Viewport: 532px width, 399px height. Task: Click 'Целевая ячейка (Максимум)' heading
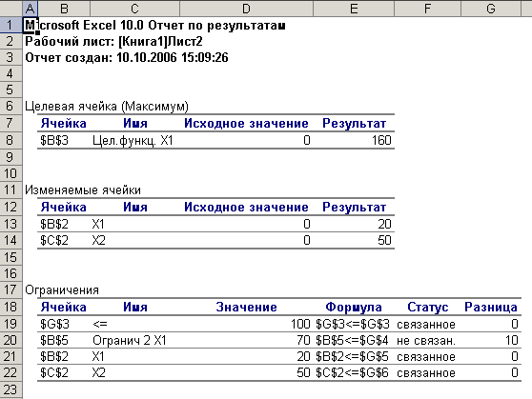pos(107,107)
